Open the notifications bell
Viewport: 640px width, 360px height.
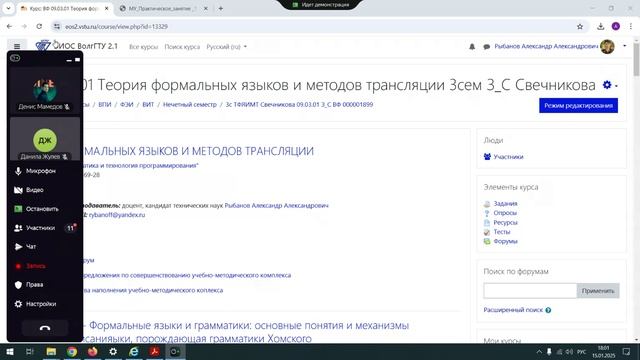pos(472,47)
